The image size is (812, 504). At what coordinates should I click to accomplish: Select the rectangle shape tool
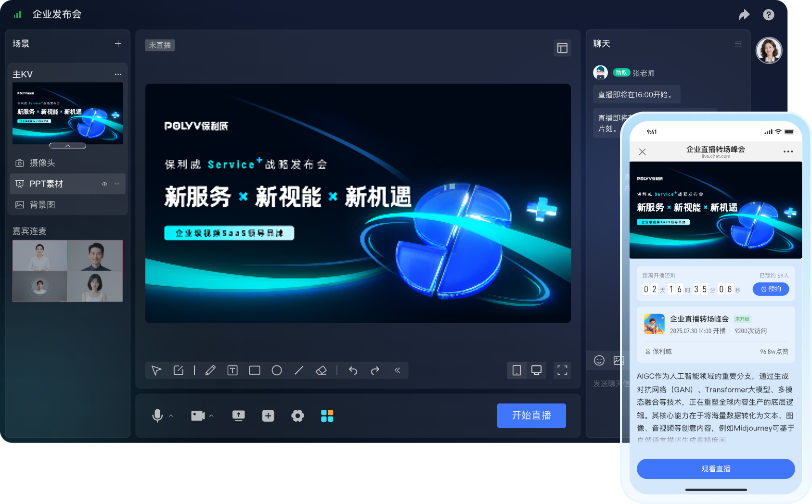point(255,370)
